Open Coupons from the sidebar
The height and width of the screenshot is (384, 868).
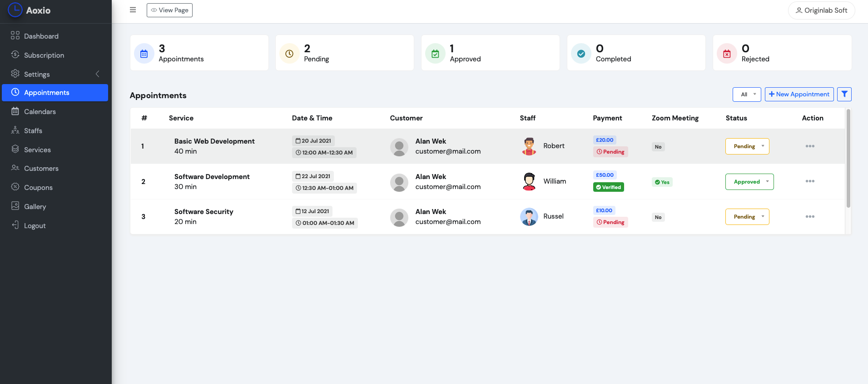[38, 188]
